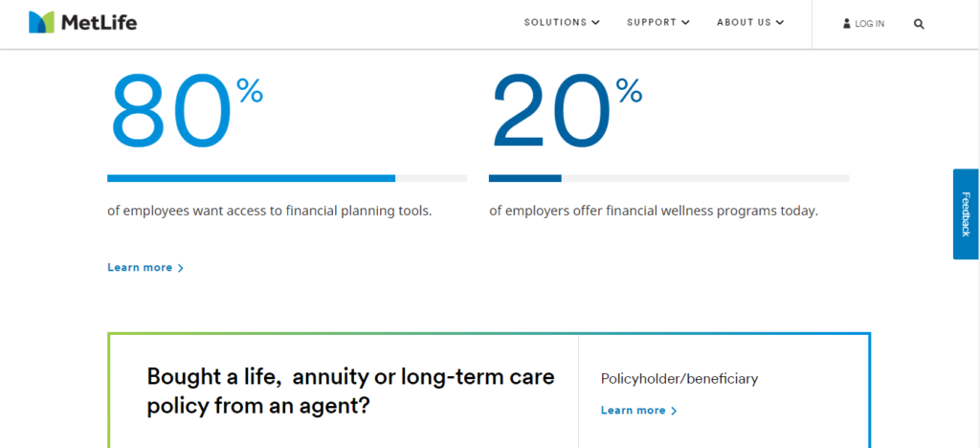
Task: Click the MetLife logo icon
Action: point(41,22)
